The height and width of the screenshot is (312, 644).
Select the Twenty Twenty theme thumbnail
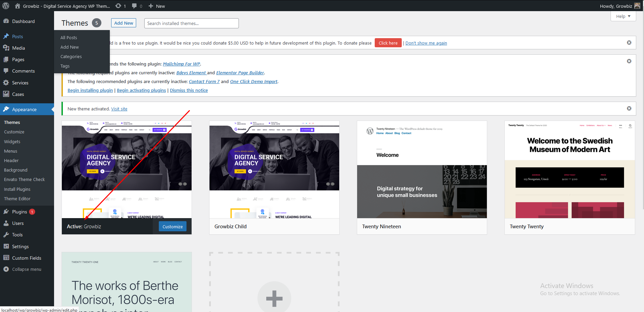tap(570, 170)
